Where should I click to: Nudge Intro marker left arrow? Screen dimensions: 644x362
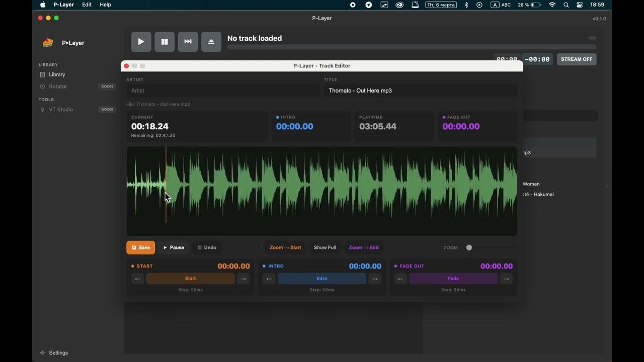[269, 279]
